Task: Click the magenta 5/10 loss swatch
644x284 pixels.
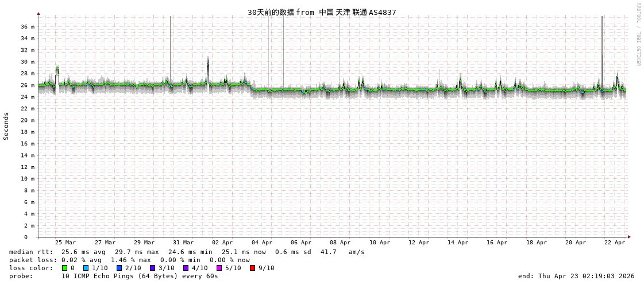Action: pos(219,268)
